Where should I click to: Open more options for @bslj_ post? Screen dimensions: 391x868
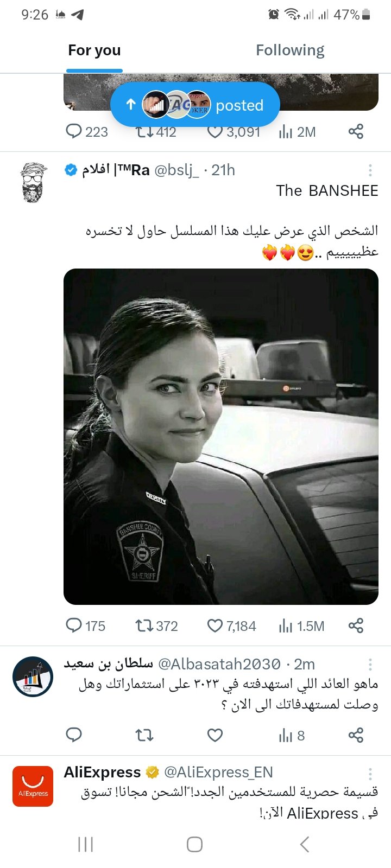(x=370, y=170)
